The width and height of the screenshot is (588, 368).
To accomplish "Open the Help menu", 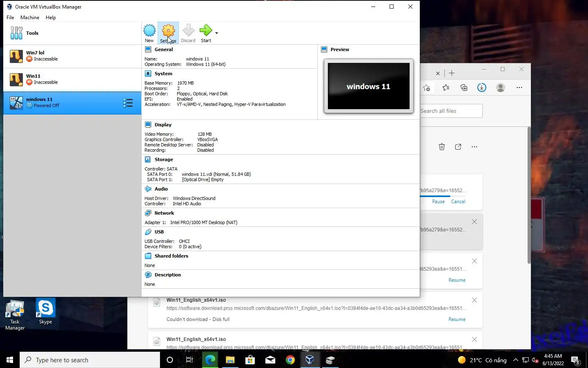I will point(51,18).
